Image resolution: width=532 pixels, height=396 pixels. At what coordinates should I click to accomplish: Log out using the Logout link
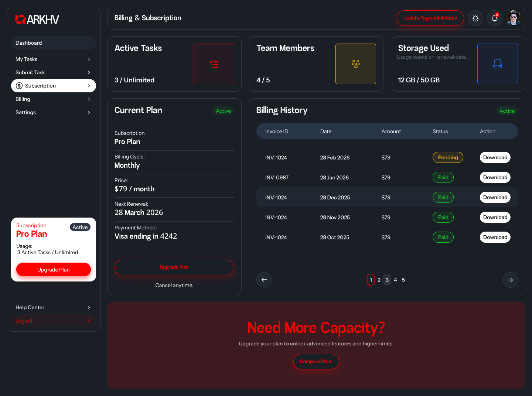point(24,321)
